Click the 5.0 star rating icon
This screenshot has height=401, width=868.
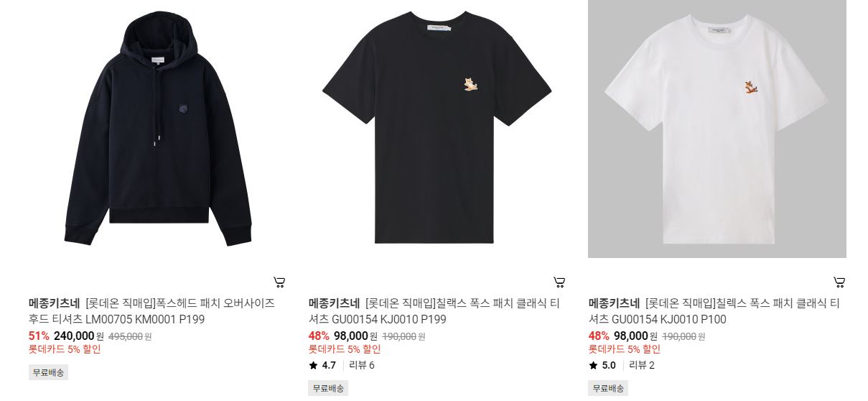click(x=593, y=365)
